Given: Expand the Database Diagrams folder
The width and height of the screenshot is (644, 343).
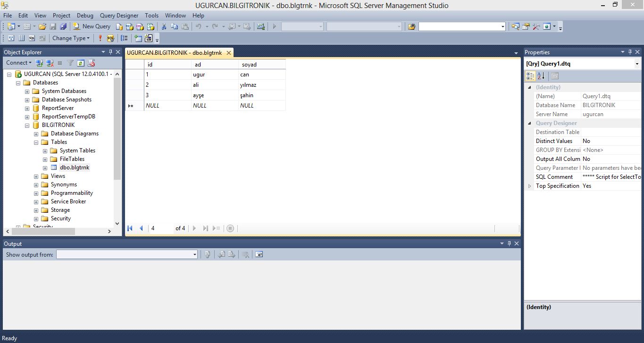Looking at the screenshot, I should (36, 134).
